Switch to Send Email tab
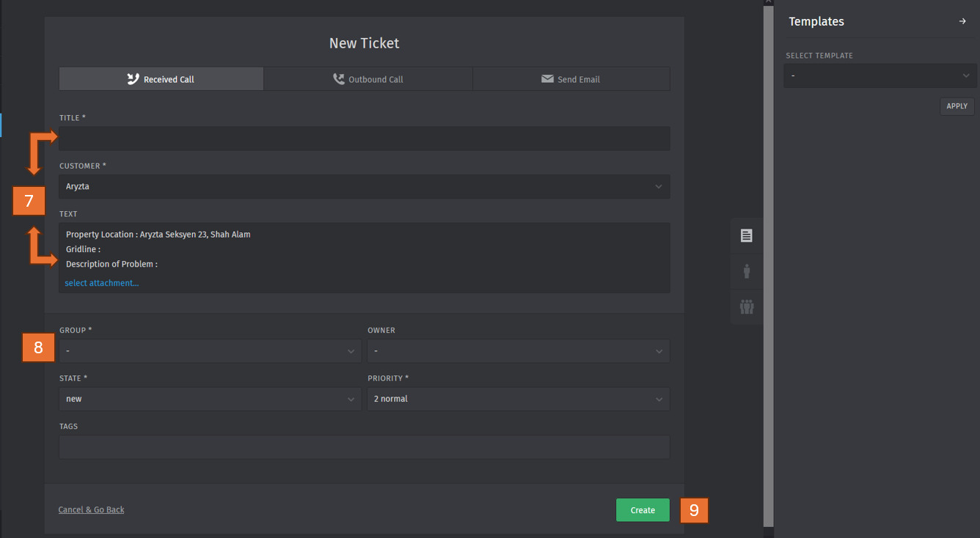980x538 pixels. point(571,79)
